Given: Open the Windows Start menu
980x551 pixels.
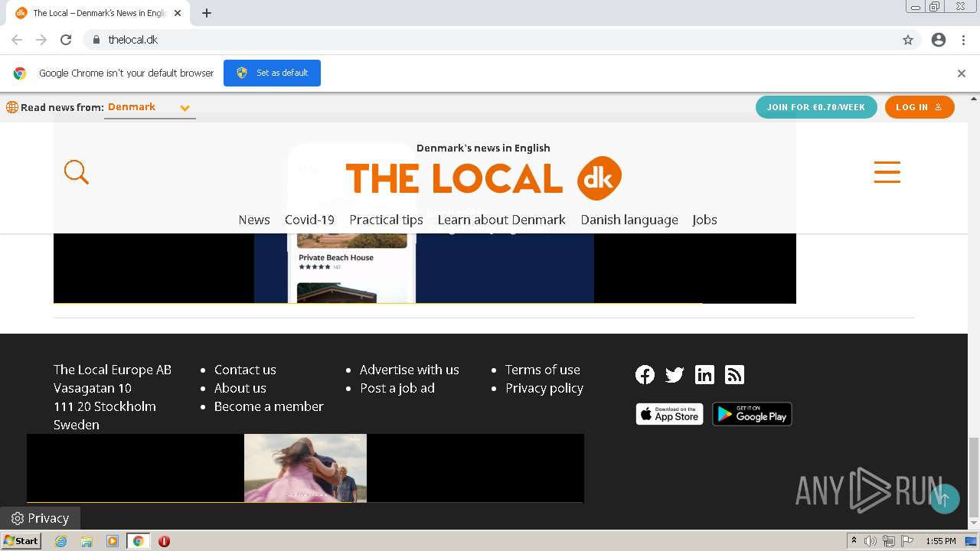Looking at the screenshot, I should click(x=21, y=541).
